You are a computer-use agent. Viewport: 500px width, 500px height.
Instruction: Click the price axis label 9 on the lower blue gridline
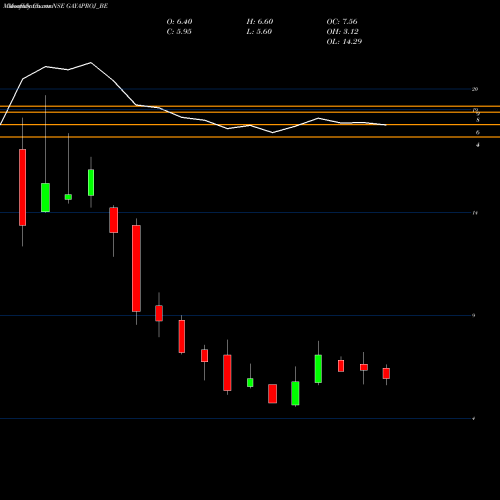click(474, 315)
